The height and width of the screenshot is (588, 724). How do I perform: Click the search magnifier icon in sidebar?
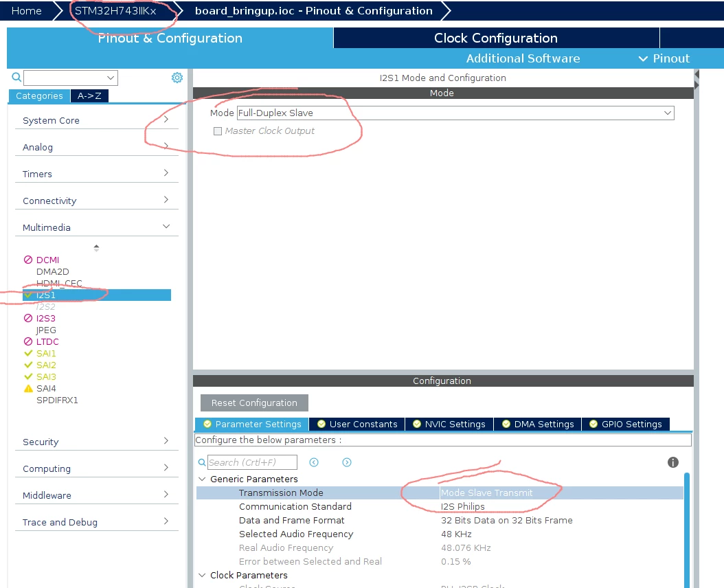(x=16, y=77)
